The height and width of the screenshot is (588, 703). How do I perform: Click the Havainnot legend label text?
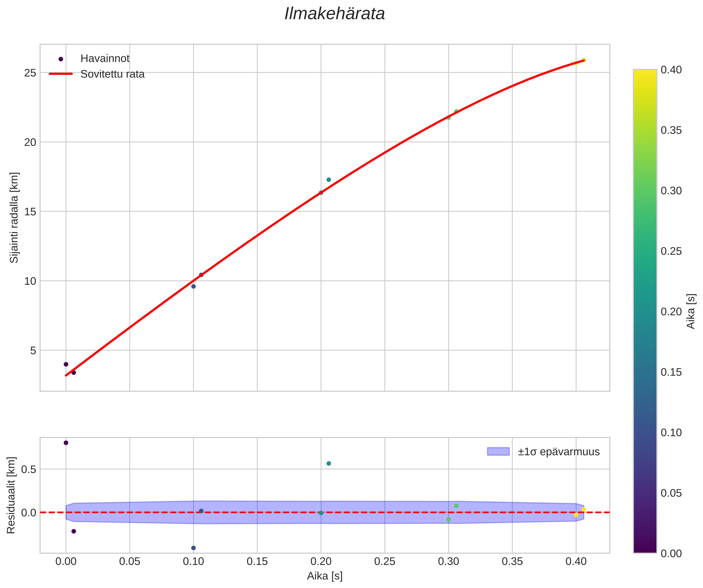pos(105,59)
